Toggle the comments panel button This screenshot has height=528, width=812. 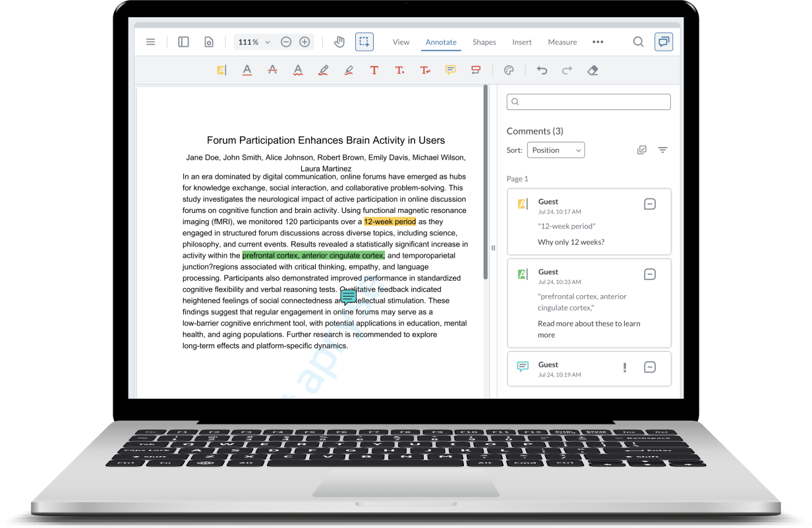664,42
